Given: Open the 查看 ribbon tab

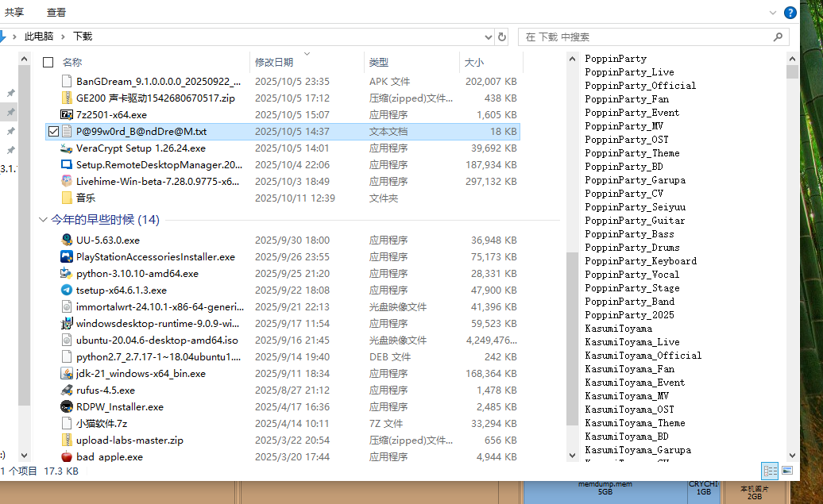Looking at the screenshot, I should pyautogui.click(x=56, y=13).
